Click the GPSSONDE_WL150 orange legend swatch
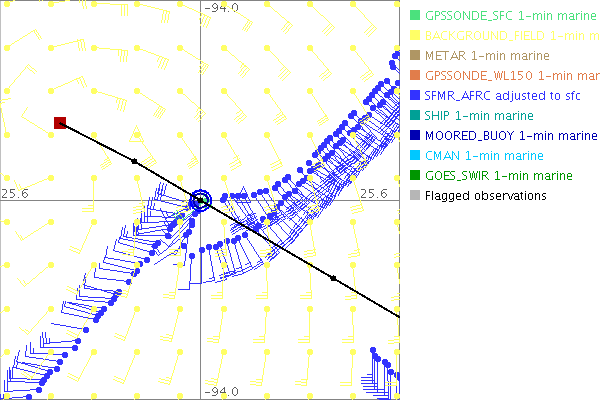The height and width of the screenshot is (400, 600). pyautogui.click(x=414, y=76)
